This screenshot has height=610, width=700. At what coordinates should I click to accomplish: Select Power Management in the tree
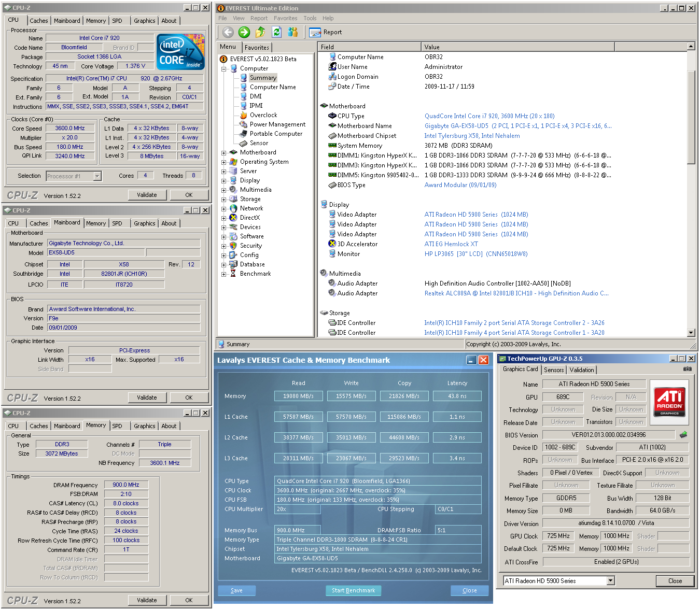(x=277, y=124)
